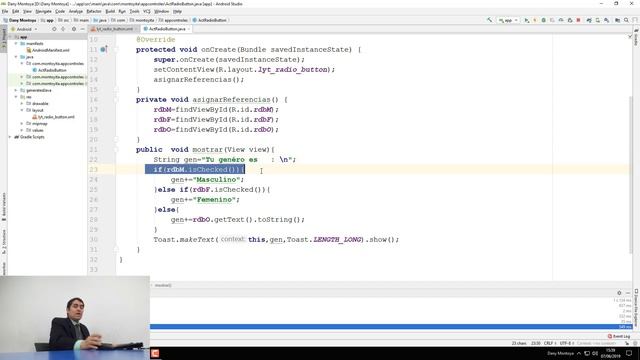Viewport: 640px width, 360px height.
Task: Click the Attach debugger icon
Action: click(x=570, y=20)
